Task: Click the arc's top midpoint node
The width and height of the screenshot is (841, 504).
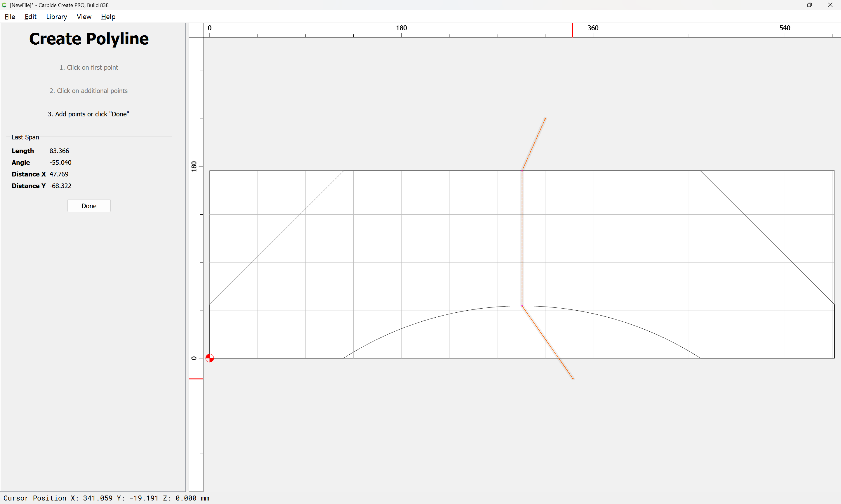Action: coord(522,306)
